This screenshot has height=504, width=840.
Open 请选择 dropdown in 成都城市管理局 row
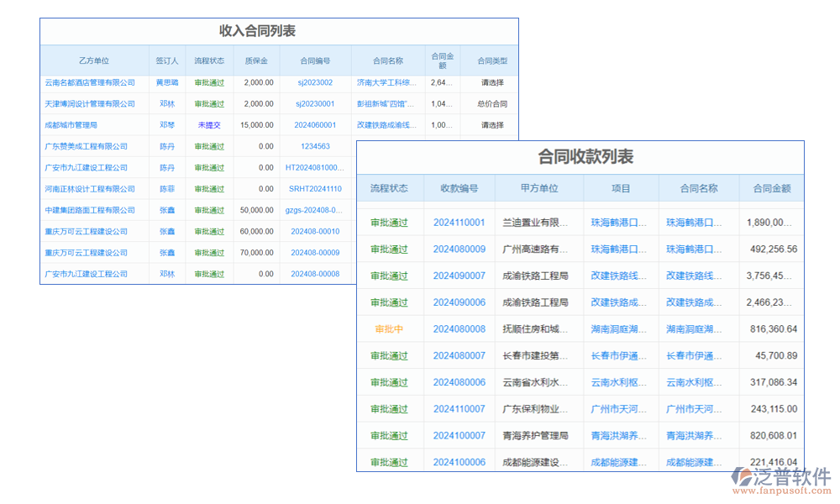[x=491, y=124]
